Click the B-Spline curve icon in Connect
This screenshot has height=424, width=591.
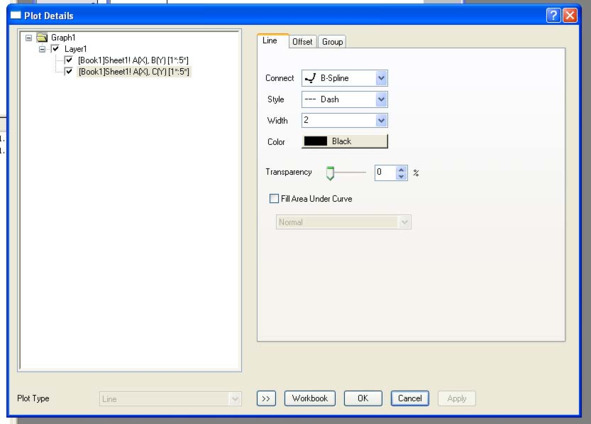click(x=310, y=78)
